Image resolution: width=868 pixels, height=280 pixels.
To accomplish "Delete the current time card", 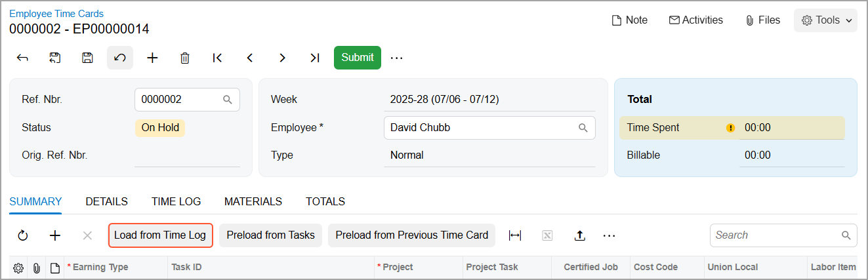I will pos(185,58).
